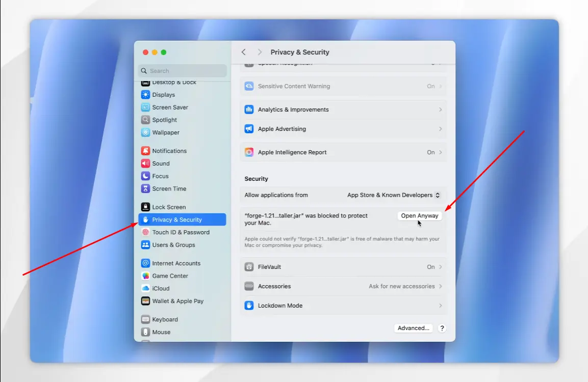
Task: Click the FileVault icon
Action: click(x=249, y=267)
